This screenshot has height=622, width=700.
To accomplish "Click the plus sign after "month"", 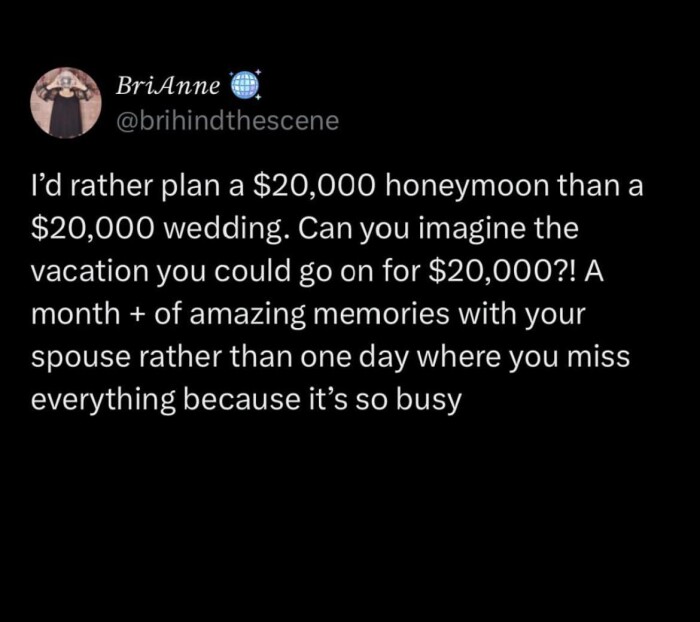I will [130, 316].
